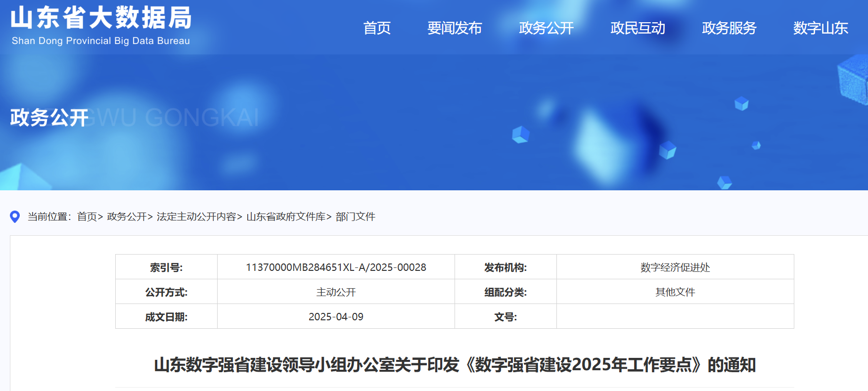Select 政务公开 in the top navigation

pyautogui.click(x=546, y=28)
